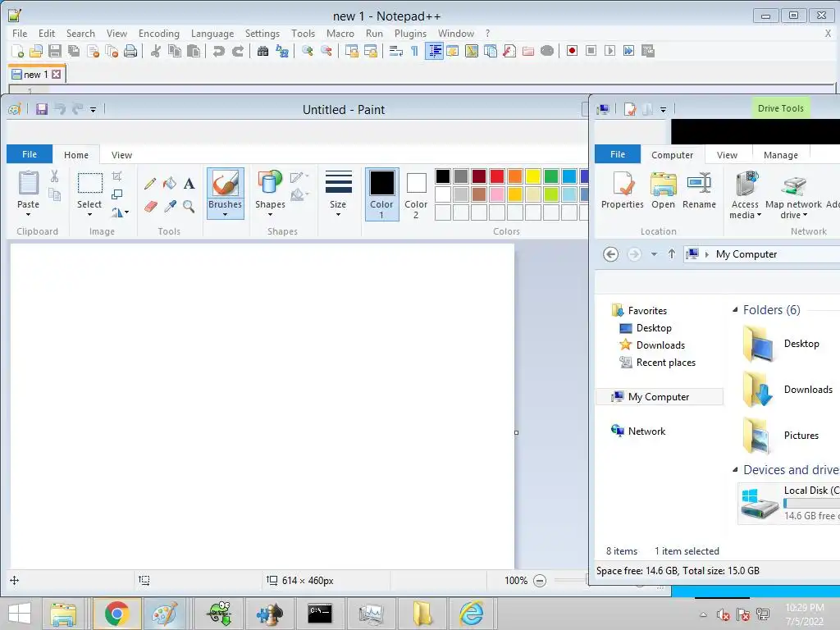This screenshot has width=840, height=630.
Task: Open the Macro menu in Notepad++
Action: click(340, 33)
